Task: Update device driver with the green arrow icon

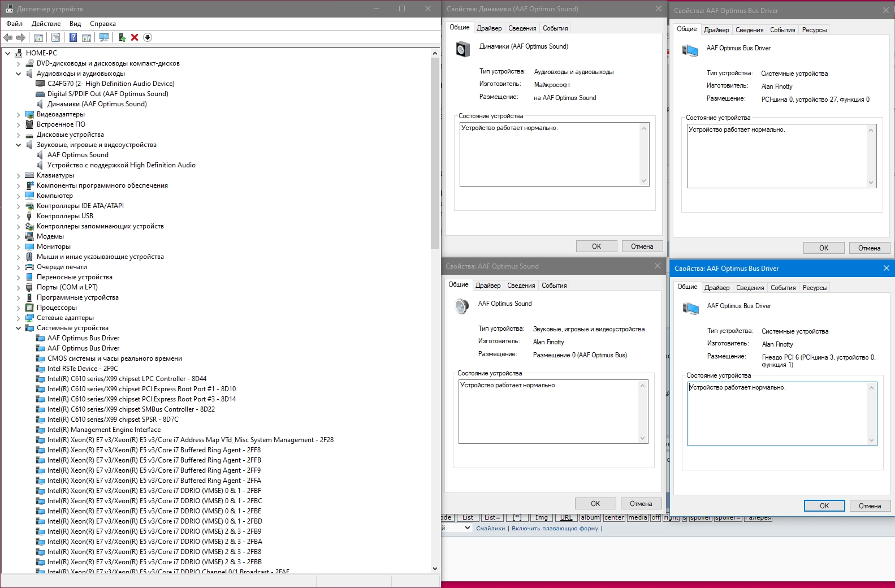Action: (122, 37)
